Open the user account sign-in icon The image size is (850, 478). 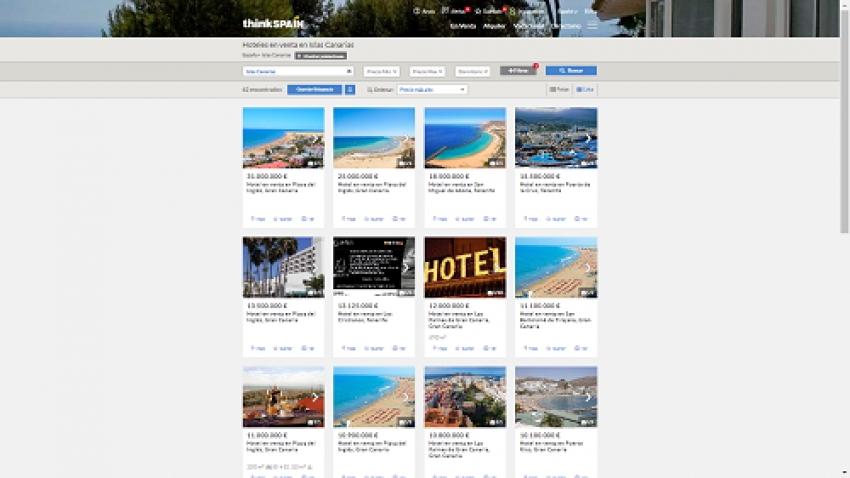pos(527,11)
